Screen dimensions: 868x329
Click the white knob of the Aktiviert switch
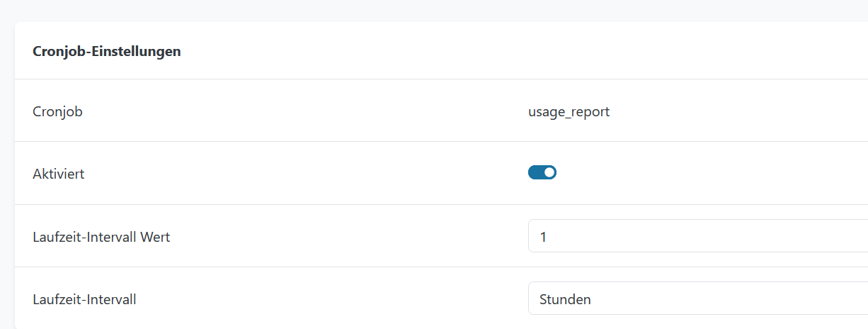[x=549, y=172]
